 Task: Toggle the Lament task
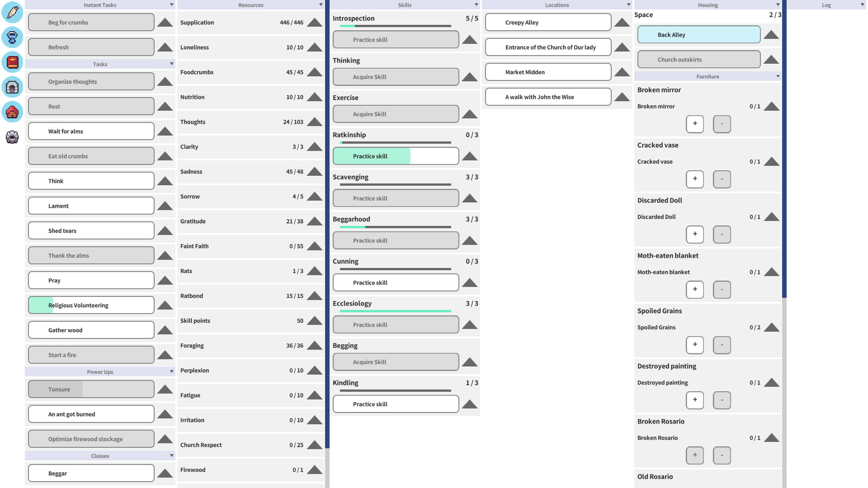[91, 206]
